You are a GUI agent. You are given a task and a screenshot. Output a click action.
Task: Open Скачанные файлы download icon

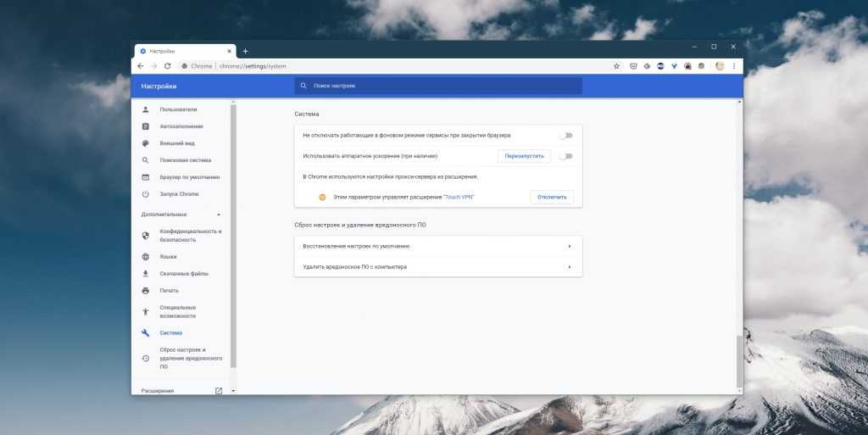146,274
